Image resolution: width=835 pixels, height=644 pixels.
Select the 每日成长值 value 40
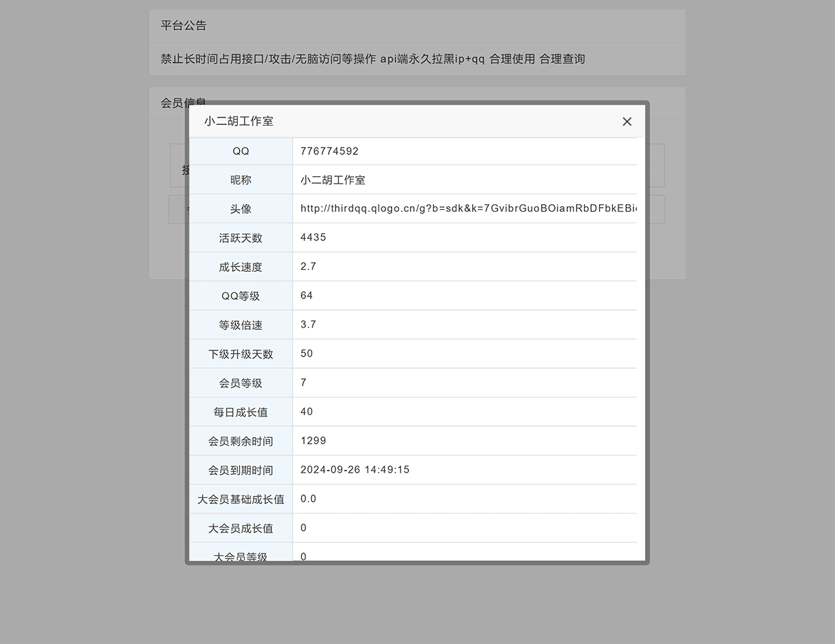[x=305, y=411]
